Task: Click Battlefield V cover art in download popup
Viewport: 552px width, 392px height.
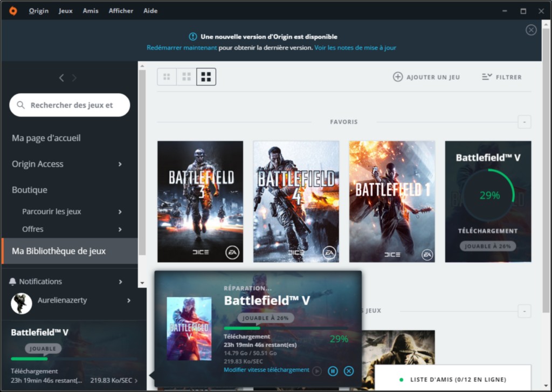Action: [x=189, y=328]
